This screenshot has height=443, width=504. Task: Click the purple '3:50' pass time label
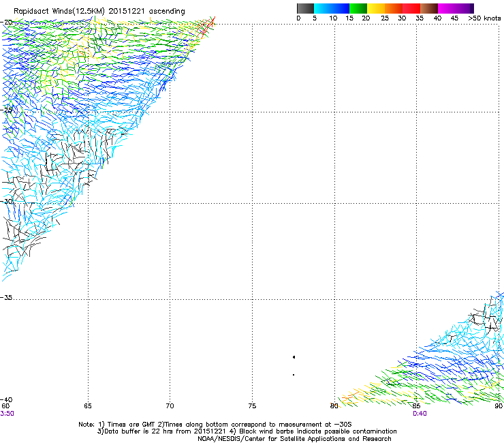(7, 414)
